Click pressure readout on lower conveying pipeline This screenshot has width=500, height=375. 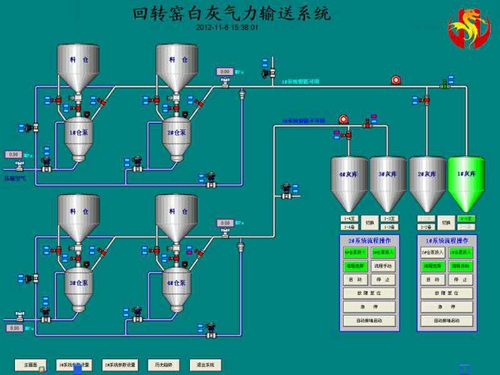coord(225,223)
